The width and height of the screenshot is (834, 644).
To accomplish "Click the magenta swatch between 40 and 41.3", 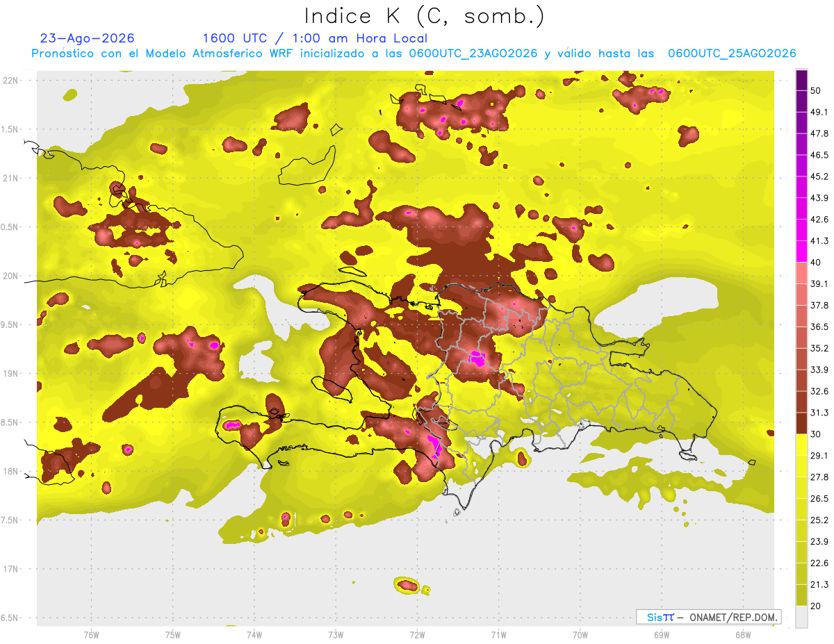I will point(801,251).
